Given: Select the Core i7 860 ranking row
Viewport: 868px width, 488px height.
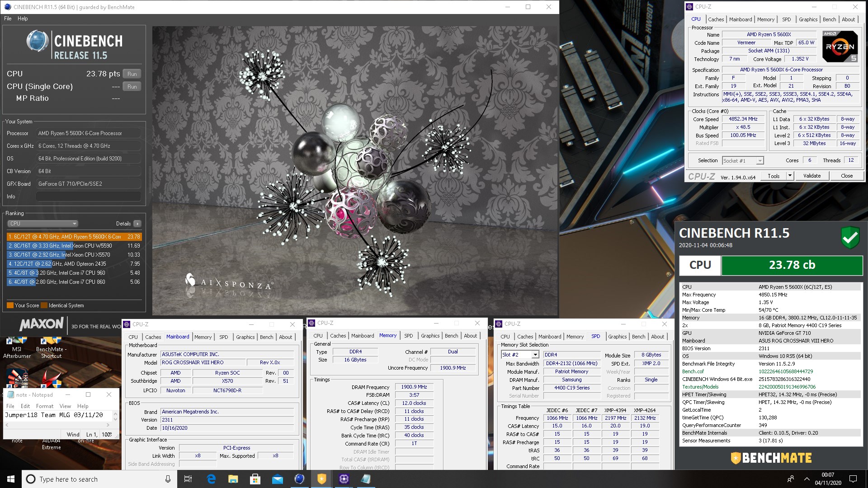Looking at the screenshot, I should point(74,282).
